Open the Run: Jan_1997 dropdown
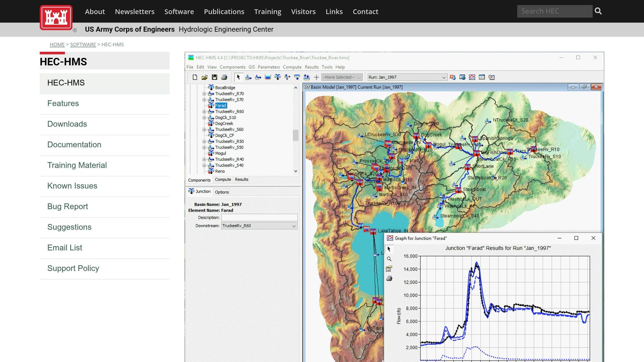 407,77
